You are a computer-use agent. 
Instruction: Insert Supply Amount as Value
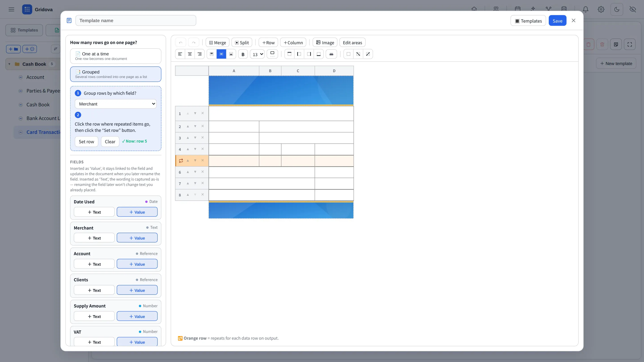click(x=137, y=316)
